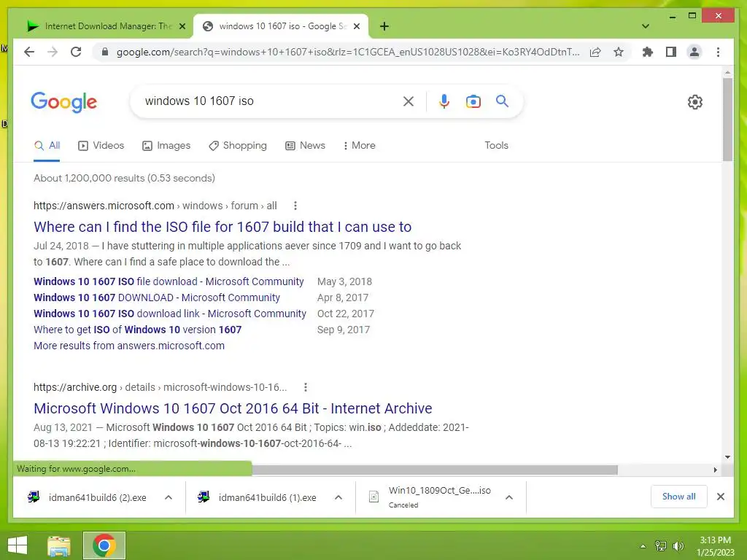Switch to Images results
This screenshot has height=560, width=747.
click(166, 146)
